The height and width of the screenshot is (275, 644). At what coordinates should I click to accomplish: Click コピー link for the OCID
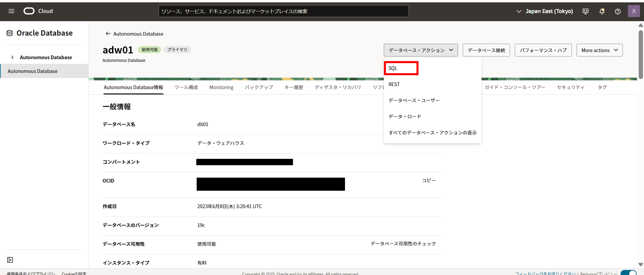tap(429, 180)
